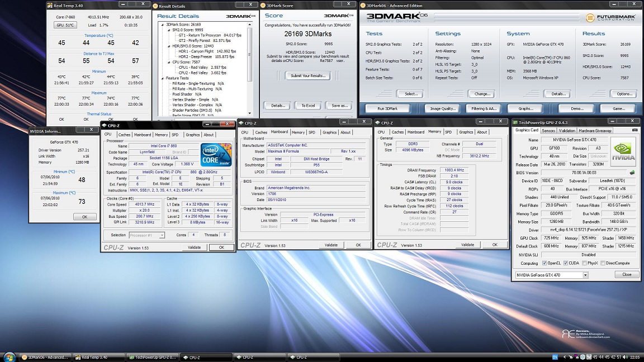The image size is (644, 362).
Task: Open the Caches tab in the processor CPU-Z window
Action: 124,135
